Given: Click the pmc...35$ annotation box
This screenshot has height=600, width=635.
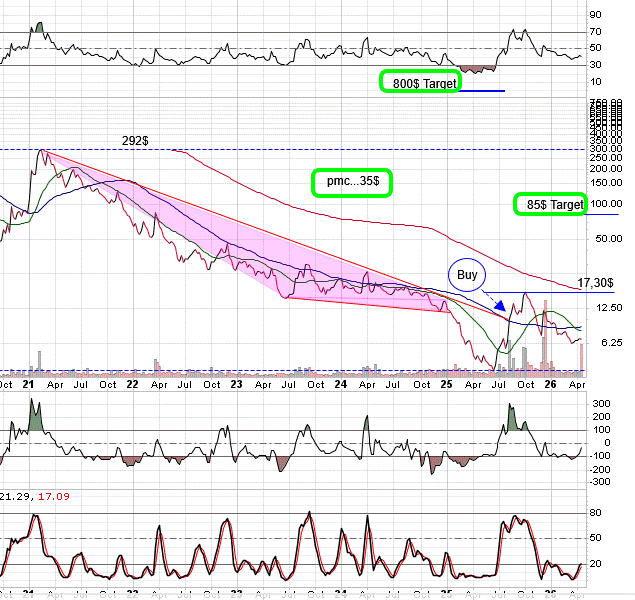Looking at the screenshot, I should [x=351, y=182].
